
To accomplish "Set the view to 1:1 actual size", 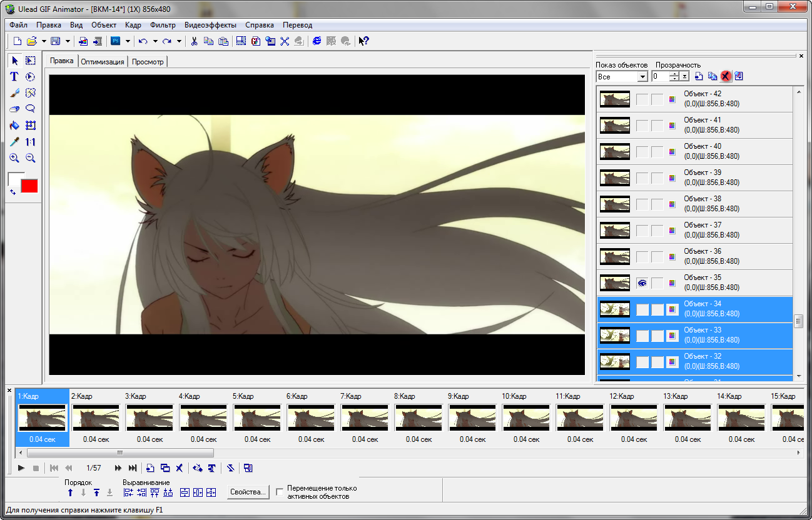I will click(x=30, y=142).
